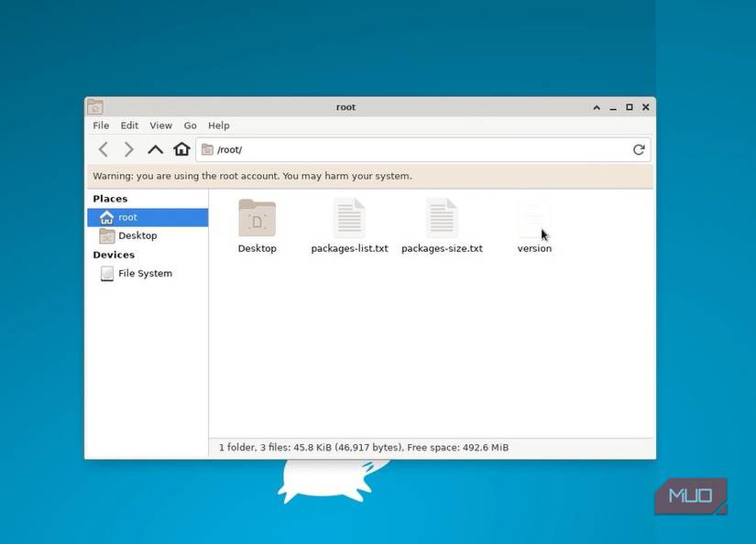756x544 pixels.
Task: Click the Desktop folder name label
Action: point(257,248)
